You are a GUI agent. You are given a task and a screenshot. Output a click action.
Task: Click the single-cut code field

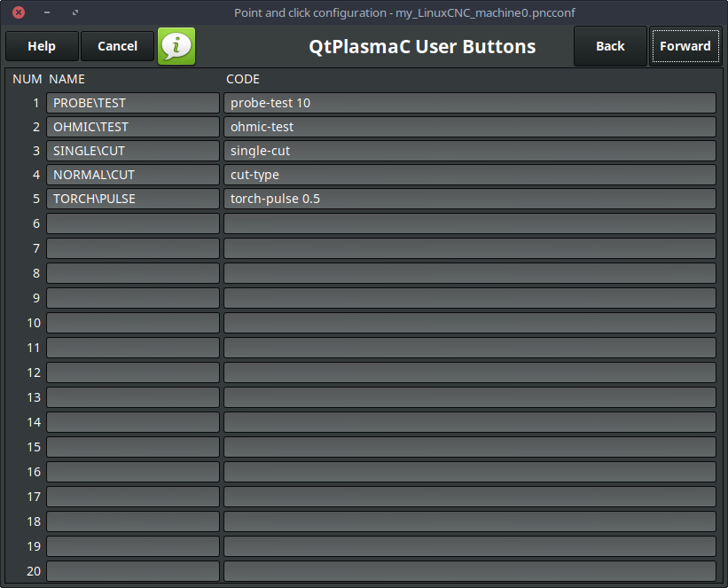pos(470,150)
